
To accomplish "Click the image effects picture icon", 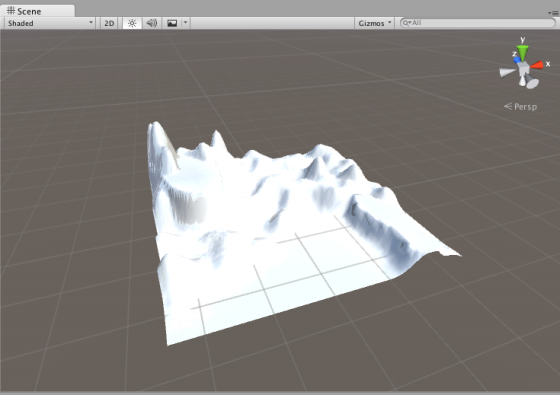I will coord(172,23).
